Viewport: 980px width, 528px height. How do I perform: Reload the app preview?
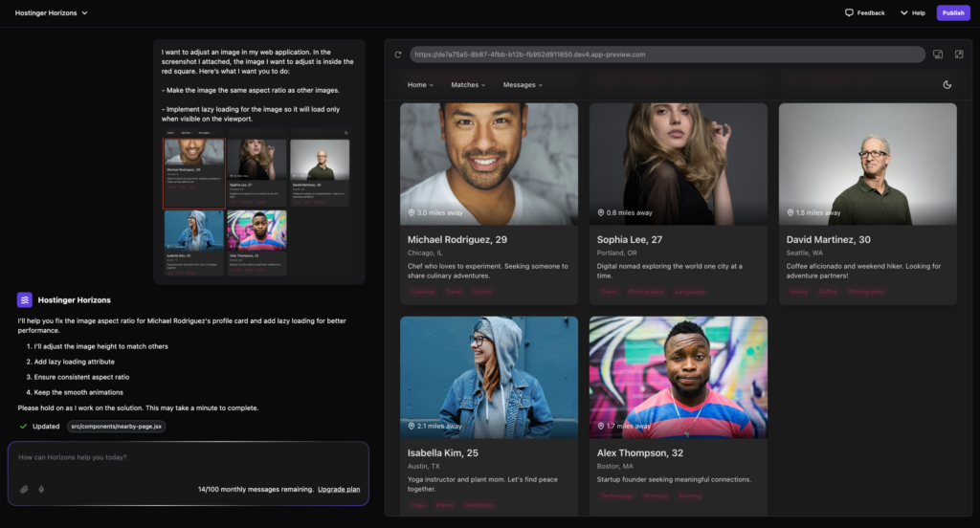pyautogui.click(x=398, y=55)
